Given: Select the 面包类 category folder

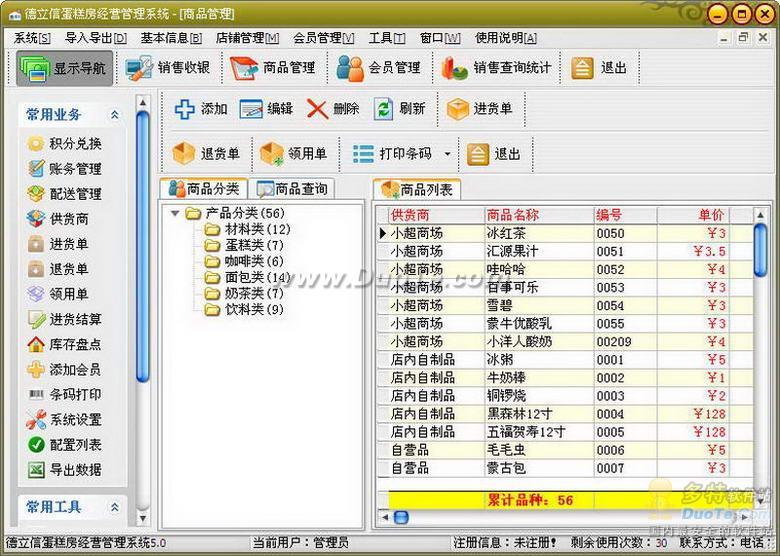Looking at the screenshot, I should point(248,277).
